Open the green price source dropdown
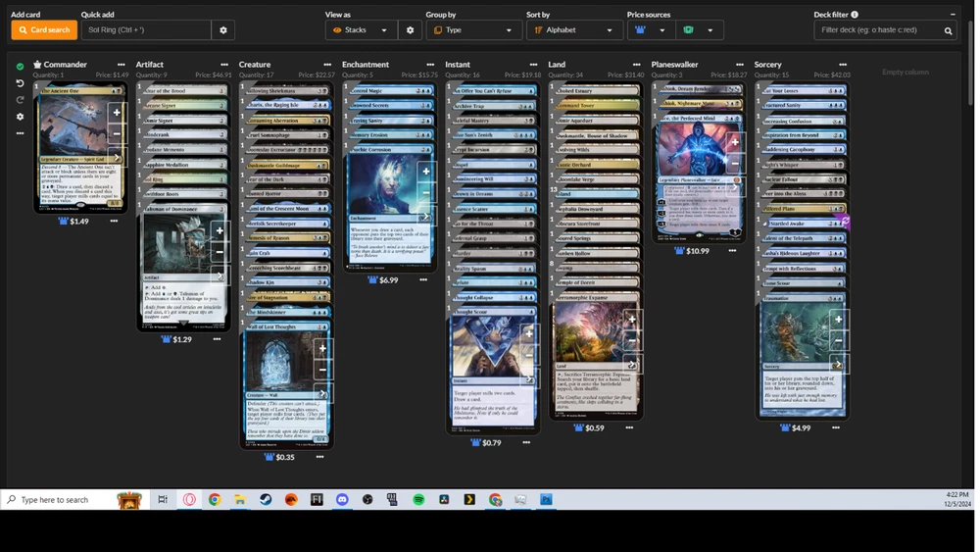This screenshot has height=552, width=980. point(700,30)
